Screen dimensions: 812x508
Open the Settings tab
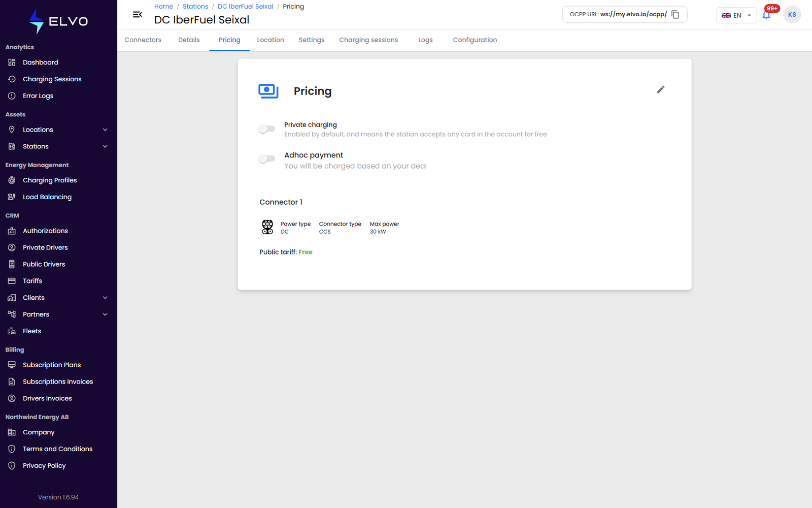coord(312,40)
